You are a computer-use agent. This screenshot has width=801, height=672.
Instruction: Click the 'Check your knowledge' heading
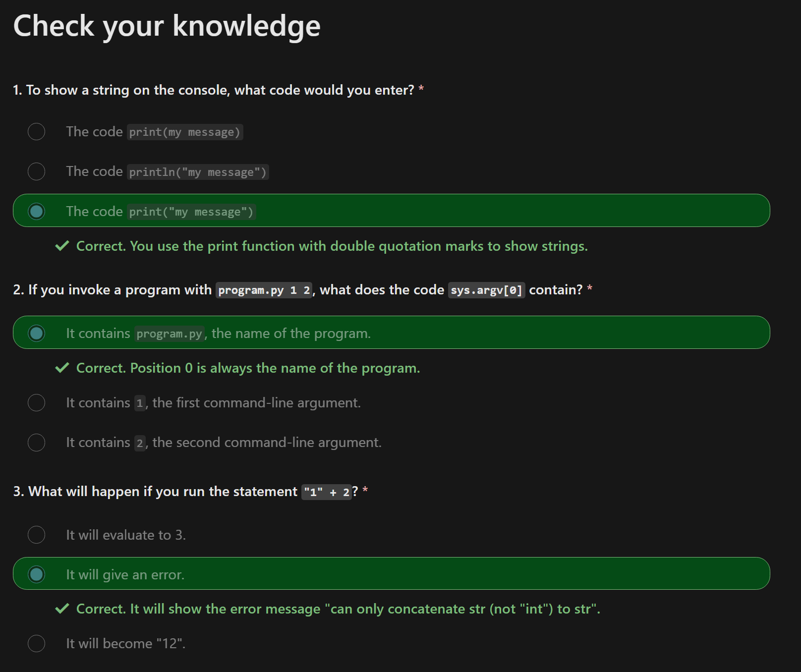167,26
